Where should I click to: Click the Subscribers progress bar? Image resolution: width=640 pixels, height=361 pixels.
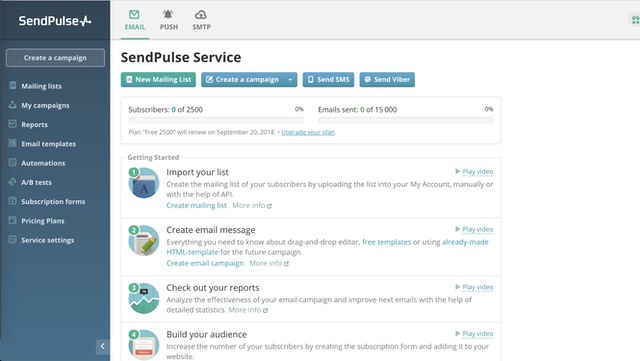pos(216,120)
